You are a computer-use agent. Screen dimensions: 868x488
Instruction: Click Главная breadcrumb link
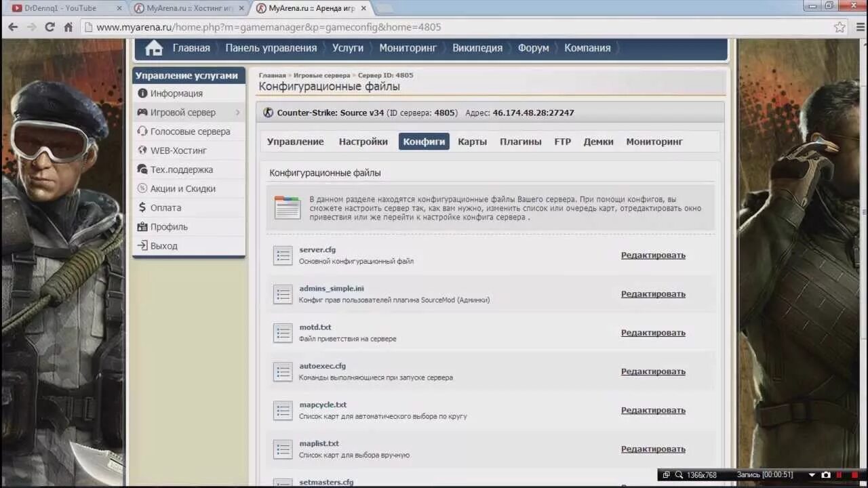point(272,75)
